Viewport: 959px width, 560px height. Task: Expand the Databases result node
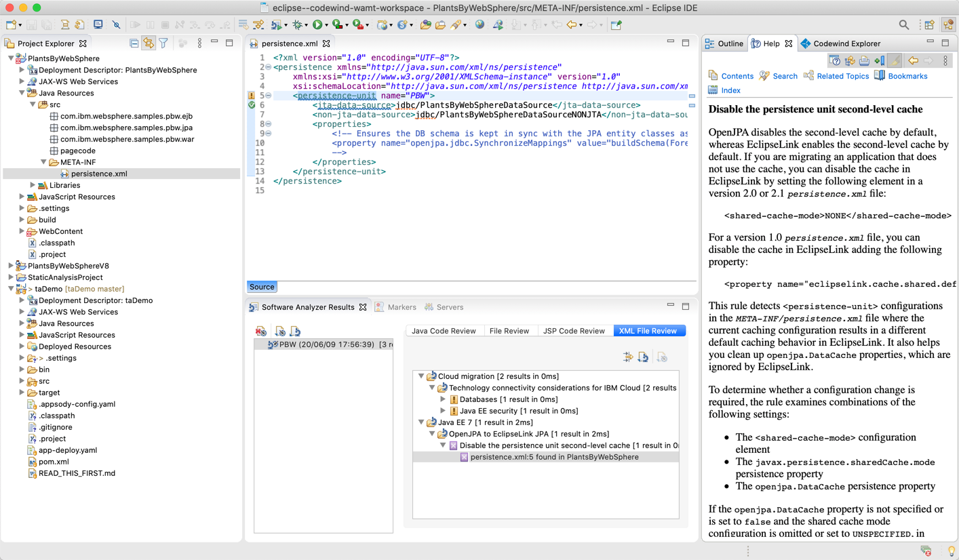pos(443,399)
